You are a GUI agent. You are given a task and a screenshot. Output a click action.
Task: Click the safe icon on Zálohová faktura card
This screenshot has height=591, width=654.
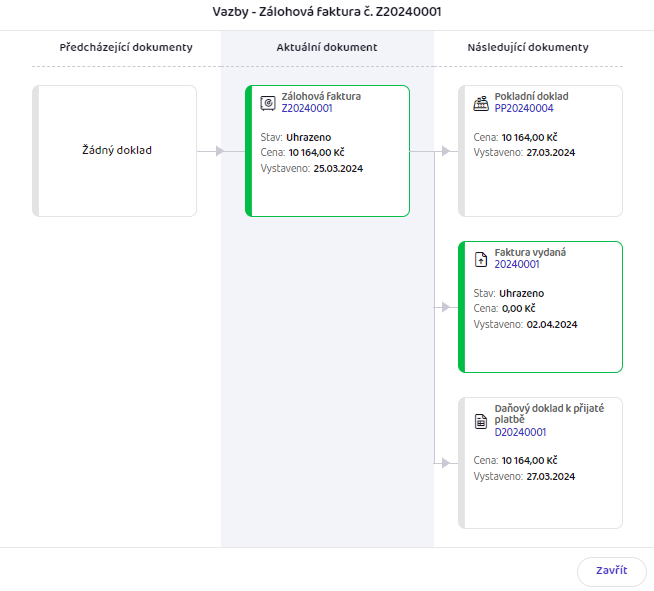click(x=268, y=103)
